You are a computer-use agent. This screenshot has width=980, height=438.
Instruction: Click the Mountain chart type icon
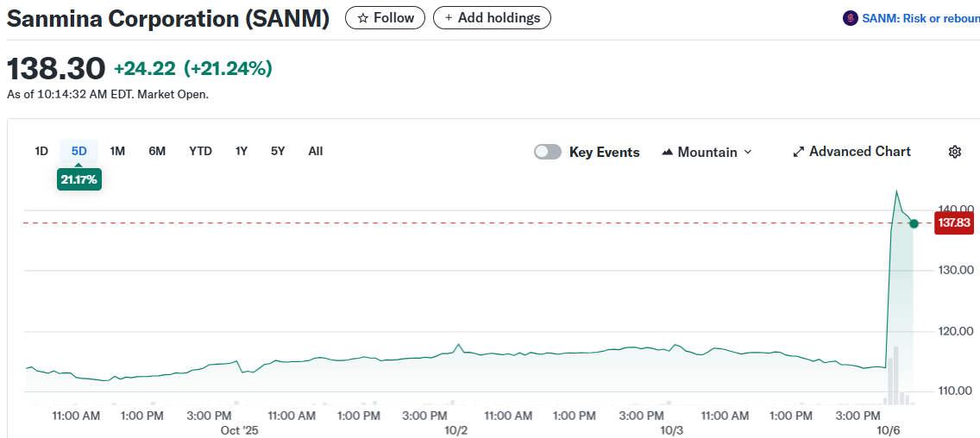pyautogui.click(x=667, y=152)
